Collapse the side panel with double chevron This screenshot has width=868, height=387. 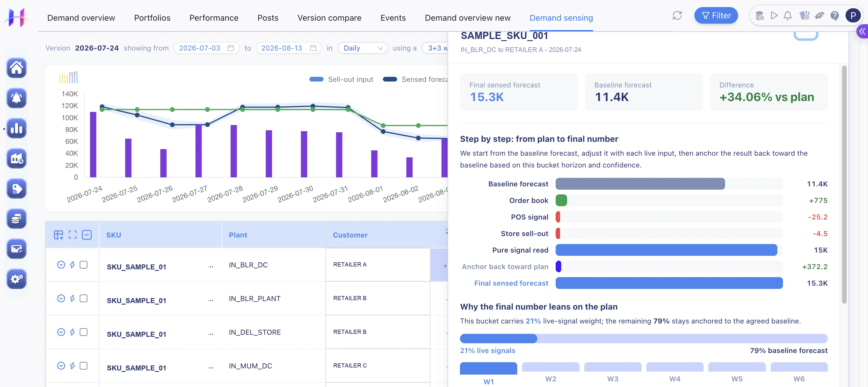[862, 31]
